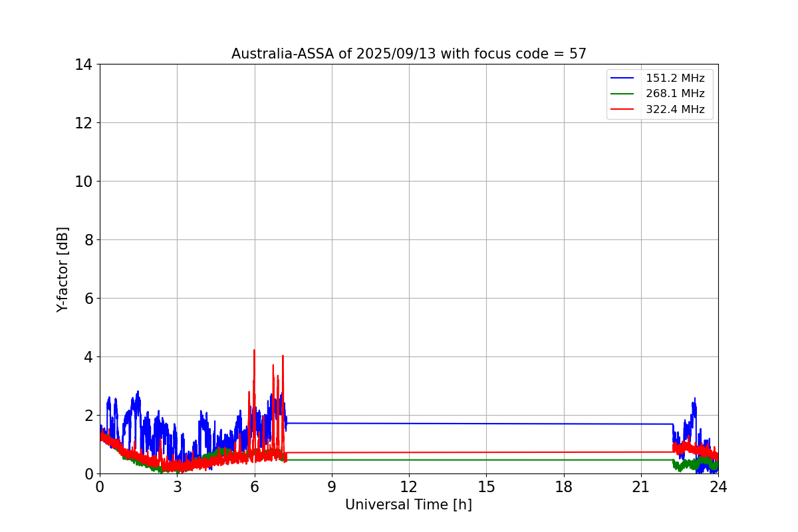Click x-axis tick label '3'
Viewport: 798px width, 532px height.
177,486
